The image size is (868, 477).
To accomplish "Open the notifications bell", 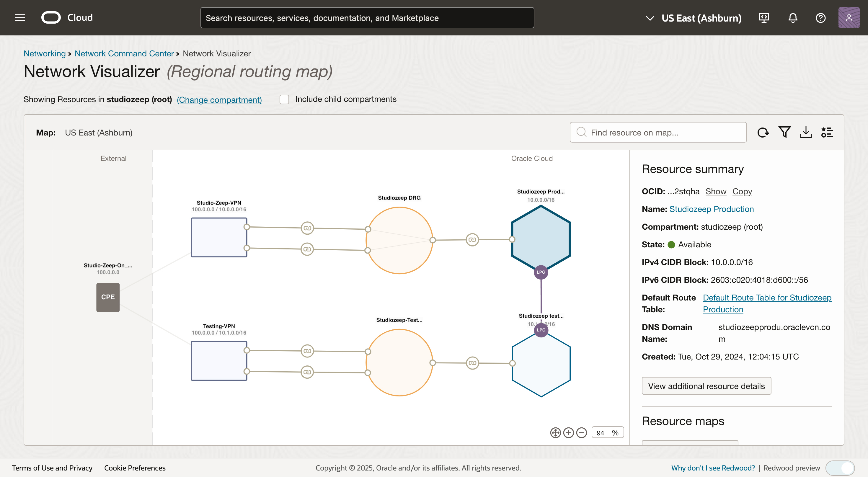I will pos(792,18).
